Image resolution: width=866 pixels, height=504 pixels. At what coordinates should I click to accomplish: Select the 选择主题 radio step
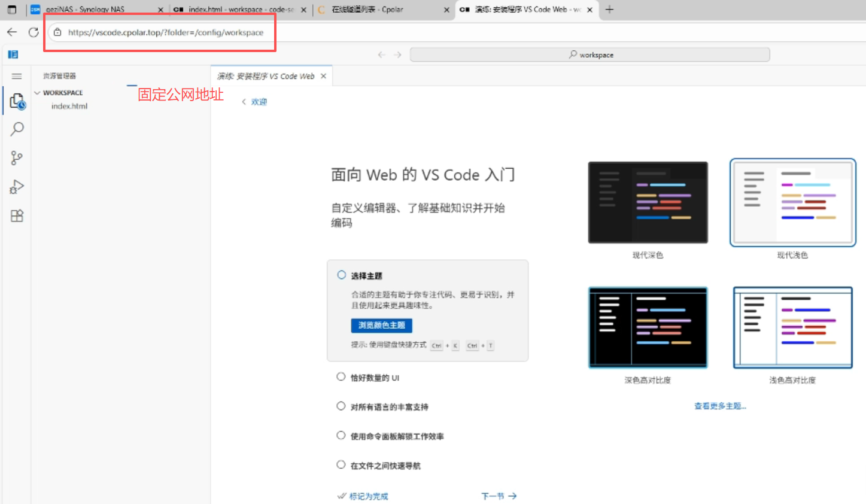click(x=341, y=275)
